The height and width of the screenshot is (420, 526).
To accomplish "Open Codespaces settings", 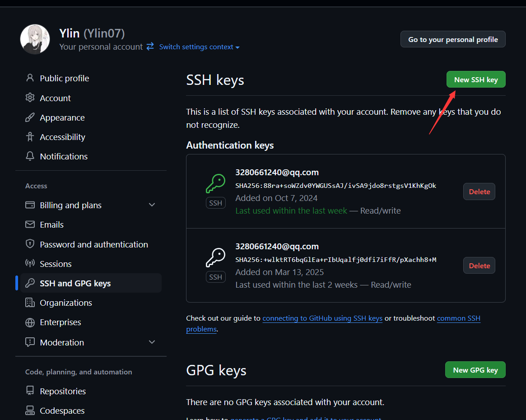I will tap(62, 411).
